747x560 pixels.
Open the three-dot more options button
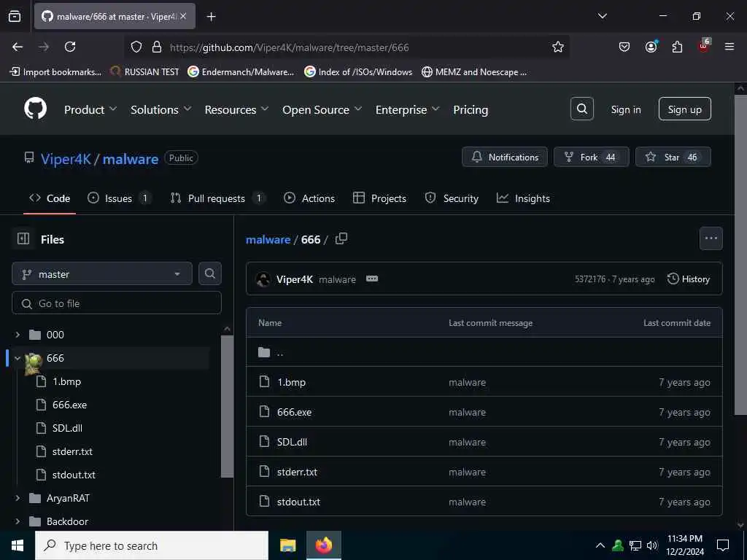[x=711, y=238]
